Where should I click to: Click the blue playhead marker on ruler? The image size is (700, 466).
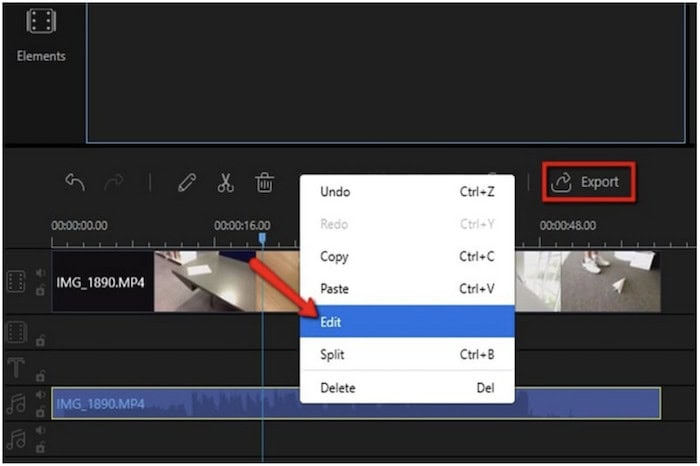pos(262,238)
